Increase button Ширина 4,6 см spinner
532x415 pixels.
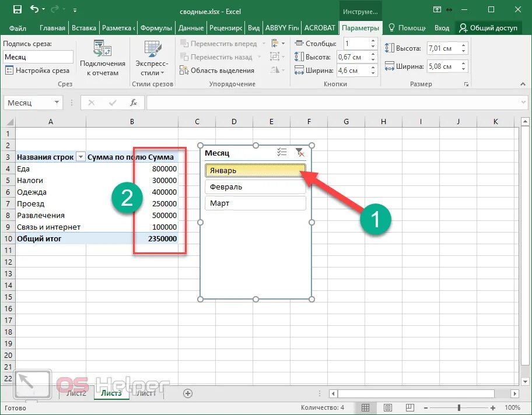click(373, 68)
